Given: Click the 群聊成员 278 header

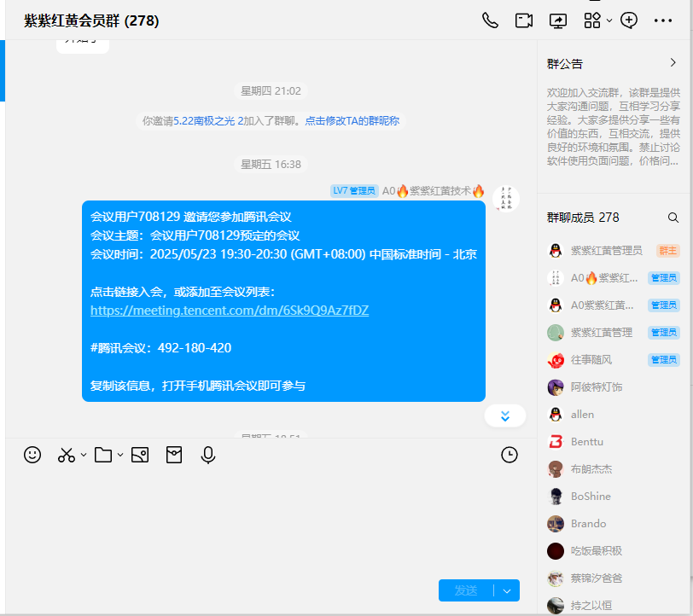Looking at the screenshot, I should tap(583, 218).
